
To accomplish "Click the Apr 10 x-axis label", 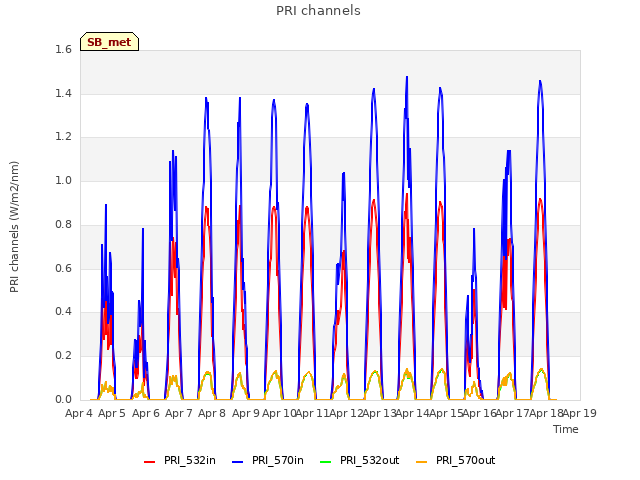I will pyautogui.click(x=279, y=413).
